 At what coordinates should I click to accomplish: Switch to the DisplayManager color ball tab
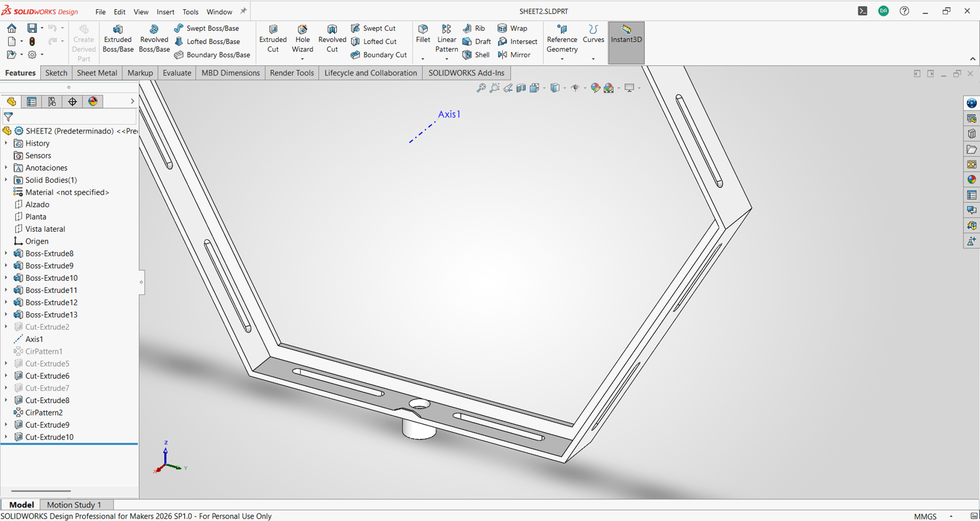click(x=93, y=101)
